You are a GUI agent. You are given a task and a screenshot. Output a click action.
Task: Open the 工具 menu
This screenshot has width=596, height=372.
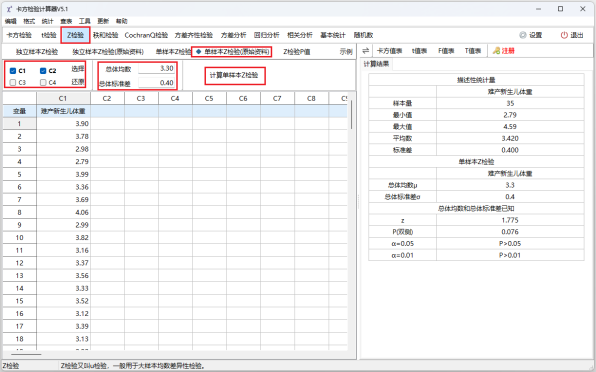click(84, 21)
